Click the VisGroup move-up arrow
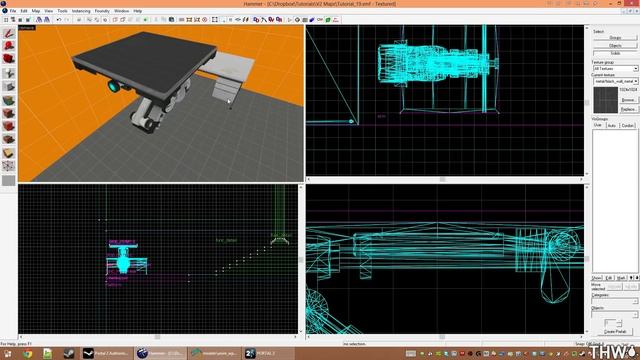Screen dimensions: 640x360 tap(631, 278)
